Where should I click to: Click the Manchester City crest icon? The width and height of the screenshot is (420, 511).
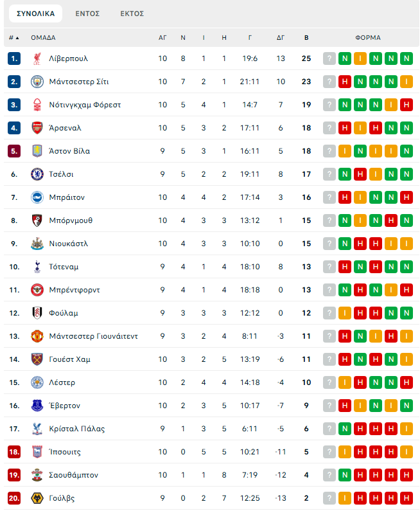37,82
